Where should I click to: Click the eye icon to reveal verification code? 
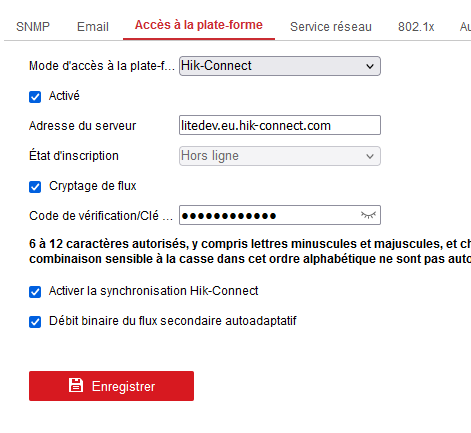click(x=368, y=215)
